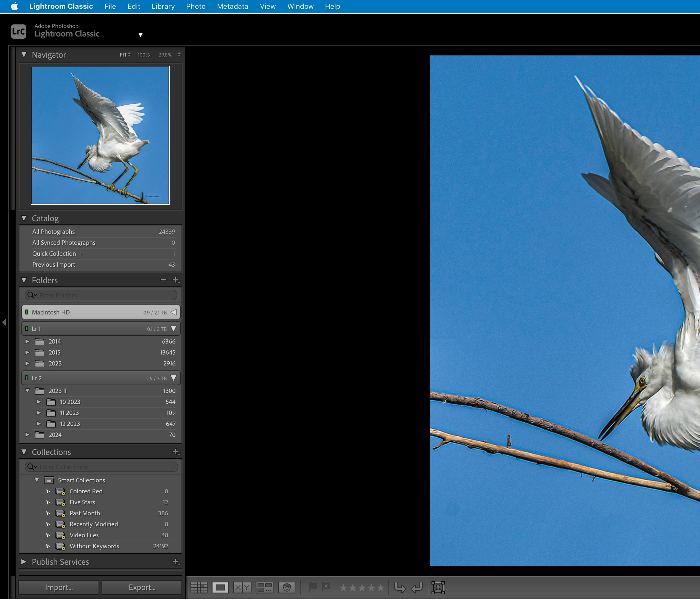
Task: Click the Export button
Action: pos(142,587)
